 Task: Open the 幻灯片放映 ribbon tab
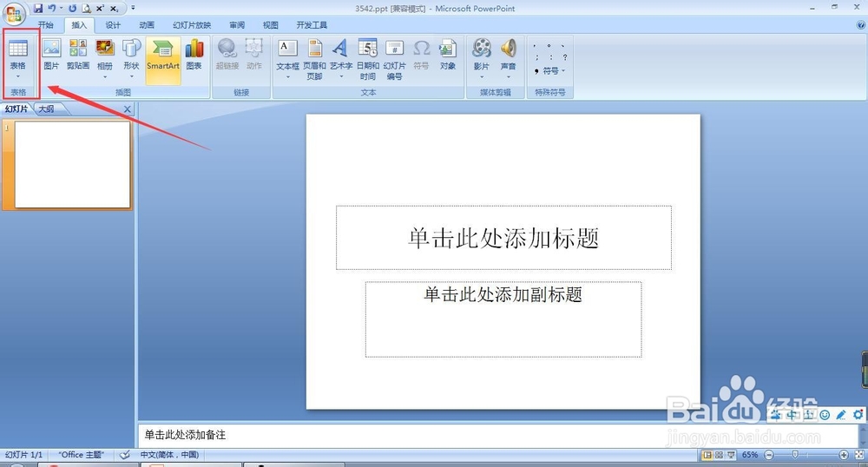point(192,25)
